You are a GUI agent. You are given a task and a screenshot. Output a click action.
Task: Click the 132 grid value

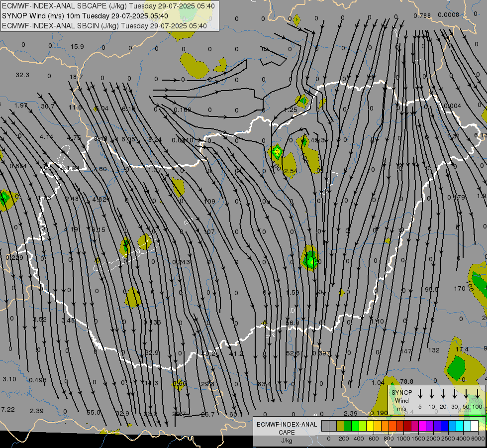[x=434, y=350]
